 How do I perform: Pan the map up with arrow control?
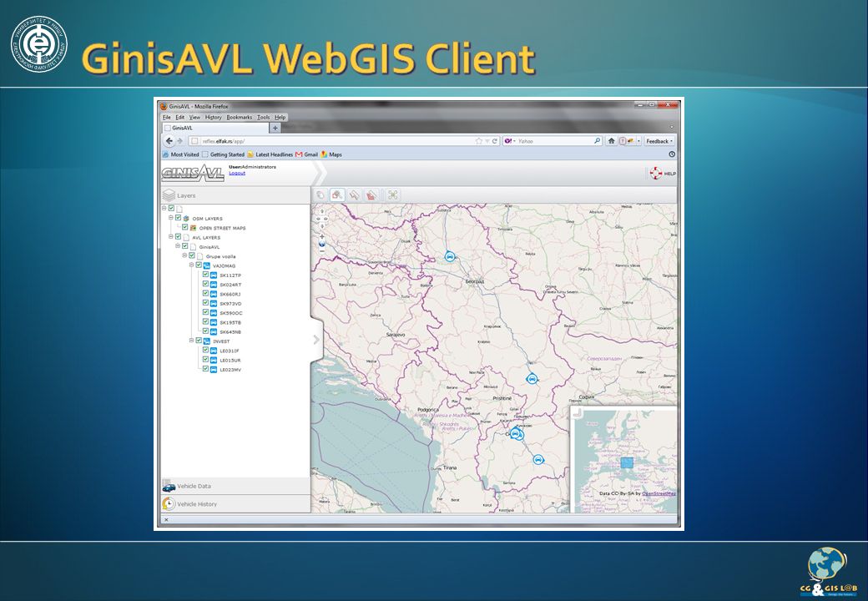click(321, 211)
